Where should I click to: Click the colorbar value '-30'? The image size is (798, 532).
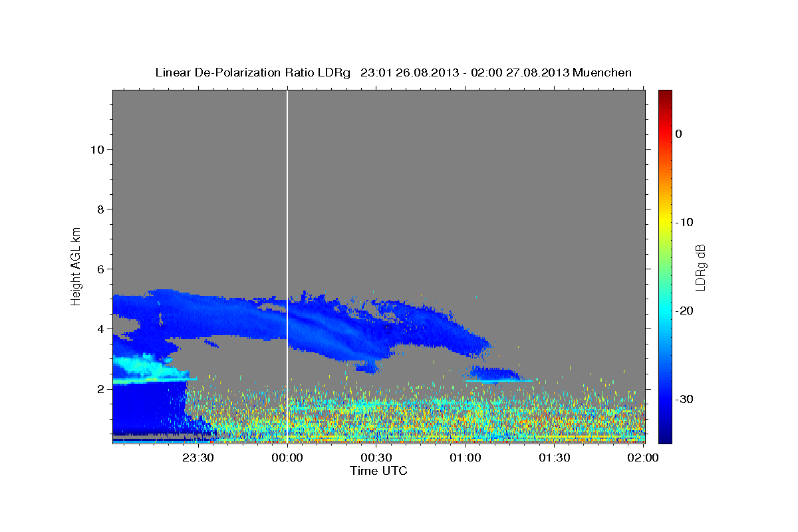(685, 399)
